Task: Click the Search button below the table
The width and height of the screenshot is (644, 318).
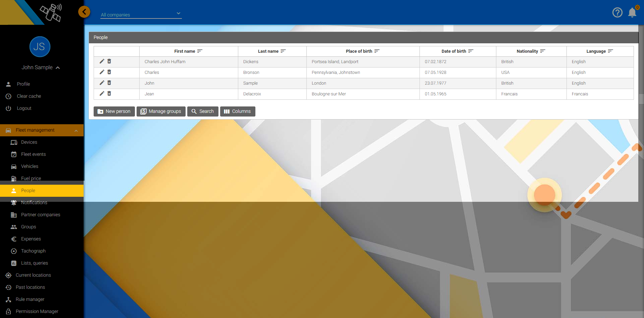Action: tap(203, 111)
